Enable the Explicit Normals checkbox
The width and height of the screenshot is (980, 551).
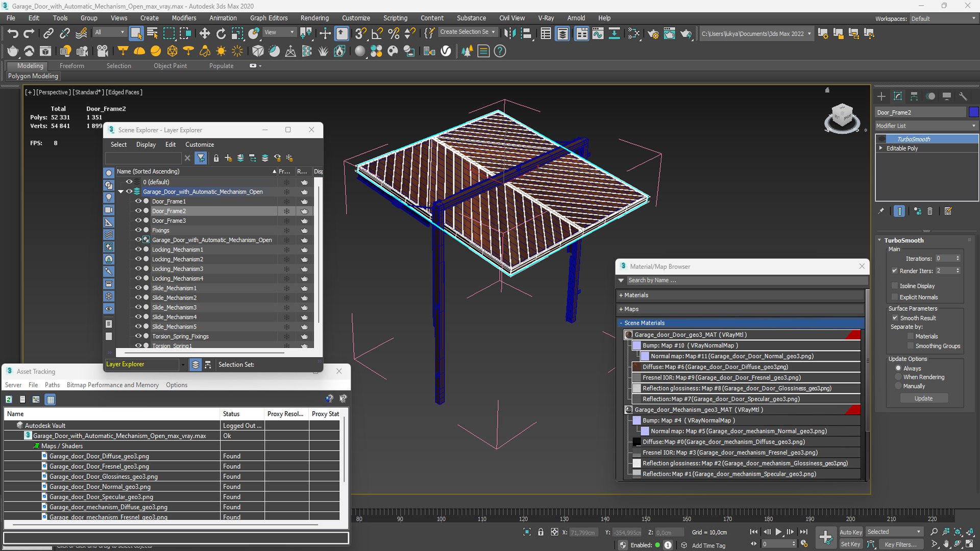tap(895, 297)
